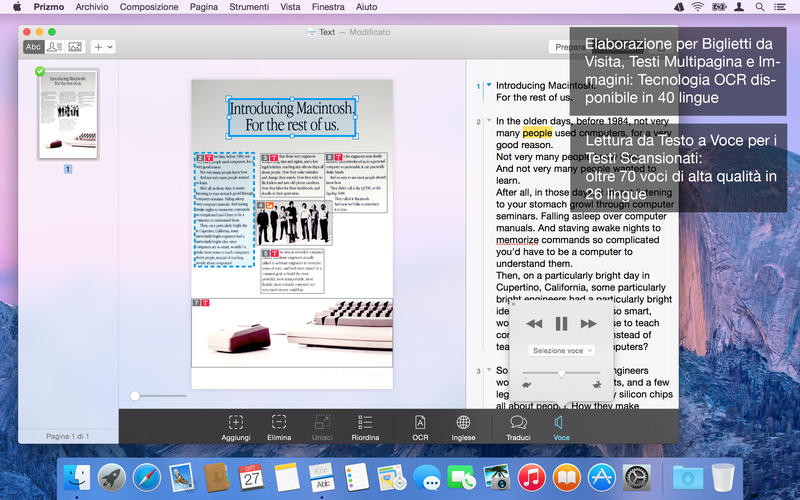Open Notification Center icon
Screen dimensions: 800x500
coord(780,7)
